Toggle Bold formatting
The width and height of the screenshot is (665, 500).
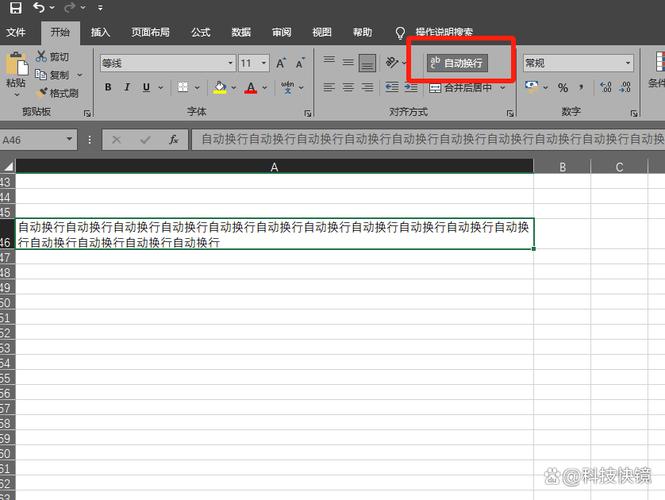click(x=107, y=88)
